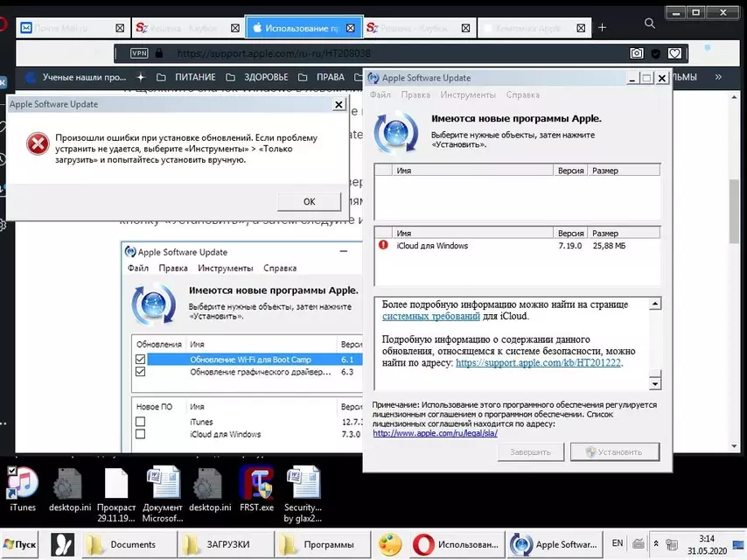
Task: Open the системных требований link
Action: (430, 316)
